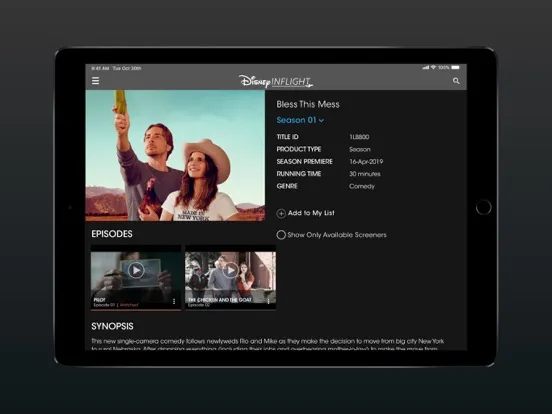Open more options dots on The Chicken and the Goat

point(268,301)
